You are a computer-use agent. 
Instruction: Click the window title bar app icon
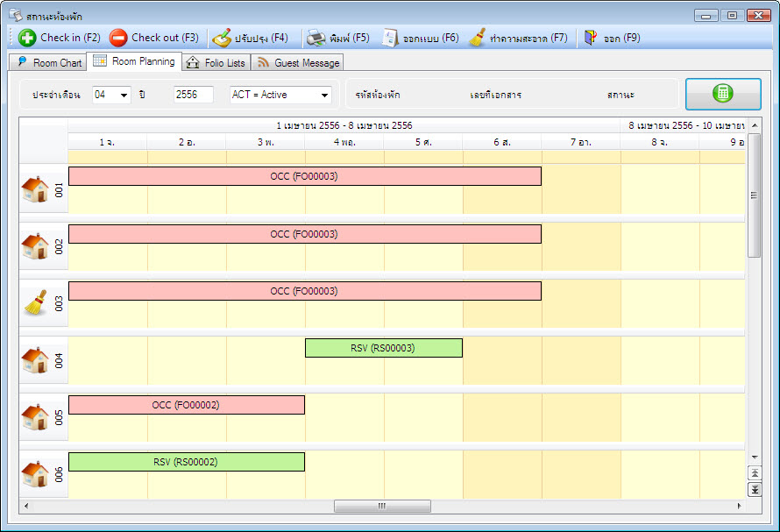[x=16, y=16]
